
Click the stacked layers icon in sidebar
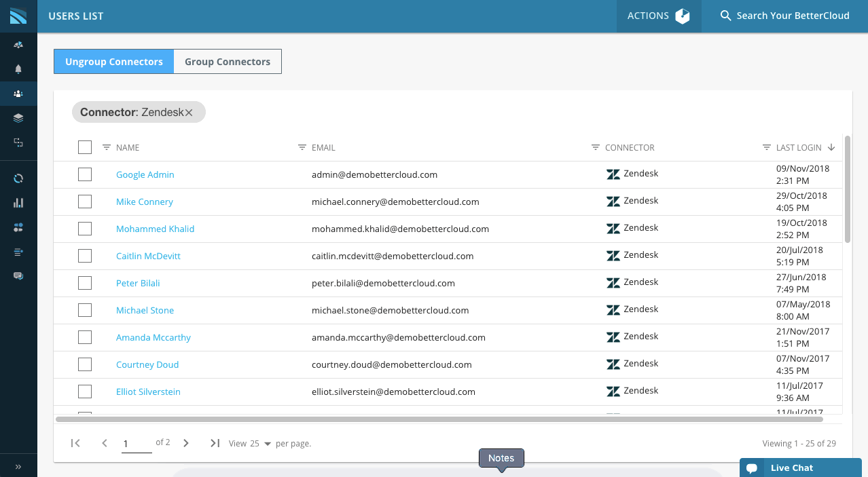(18, 118)
